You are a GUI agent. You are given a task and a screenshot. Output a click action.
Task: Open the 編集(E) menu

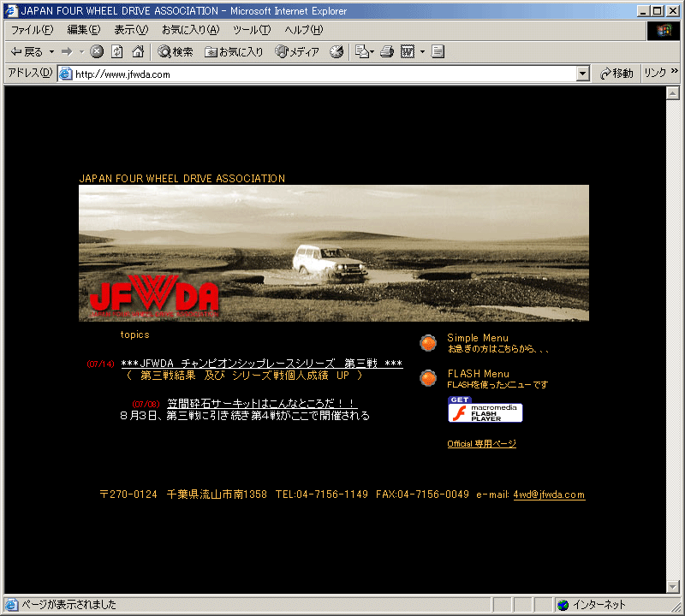point(83,30)
